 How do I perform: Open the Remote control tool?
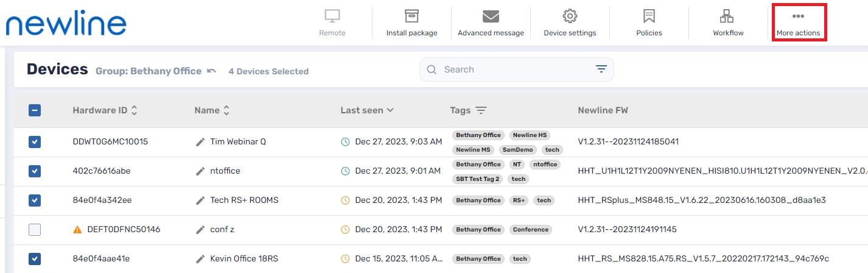click(x=332, y=23)
